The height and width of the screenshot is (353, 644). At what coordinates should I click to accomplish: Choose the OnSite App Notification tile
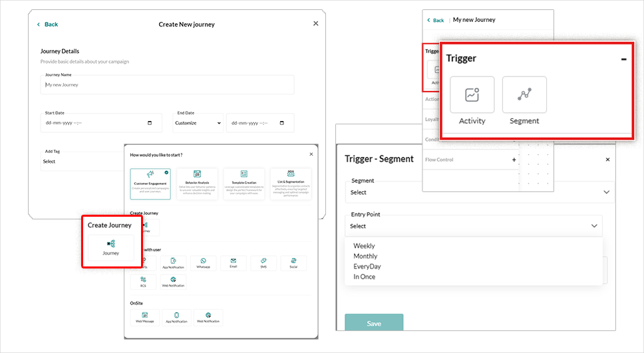176,318
